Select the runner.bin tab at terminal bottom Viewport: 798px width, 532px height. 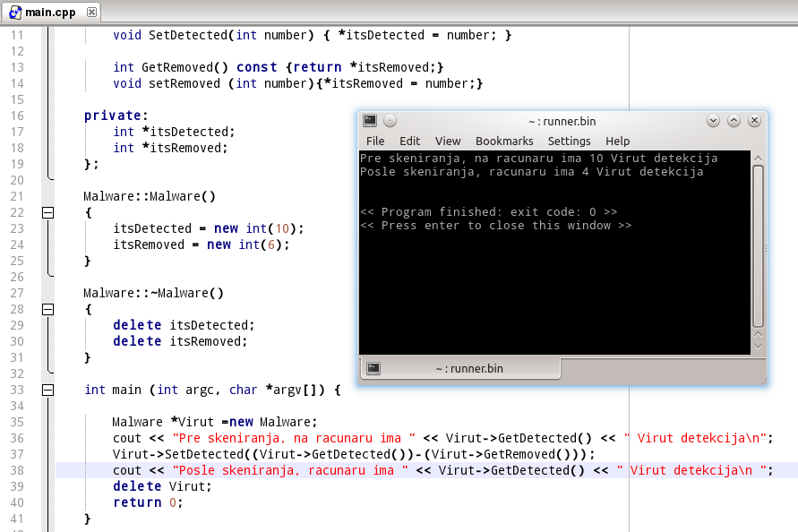pos(460,369)
